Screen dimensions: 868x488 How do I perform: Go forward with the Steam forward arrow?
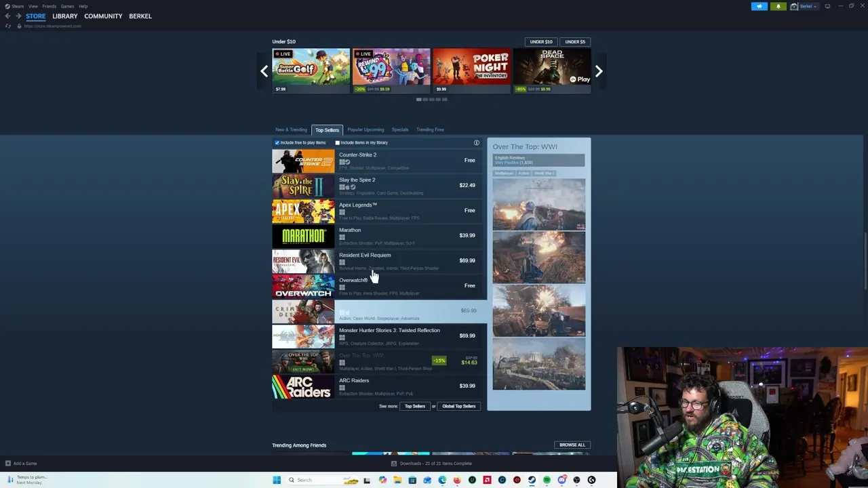click(x=18, y=16)
